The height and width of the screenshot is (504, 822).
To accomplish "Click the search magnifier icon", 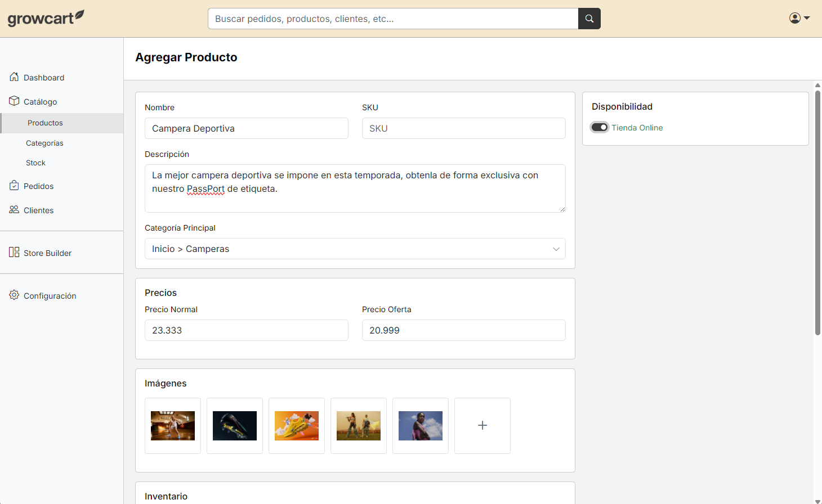I will coord(589,18).
